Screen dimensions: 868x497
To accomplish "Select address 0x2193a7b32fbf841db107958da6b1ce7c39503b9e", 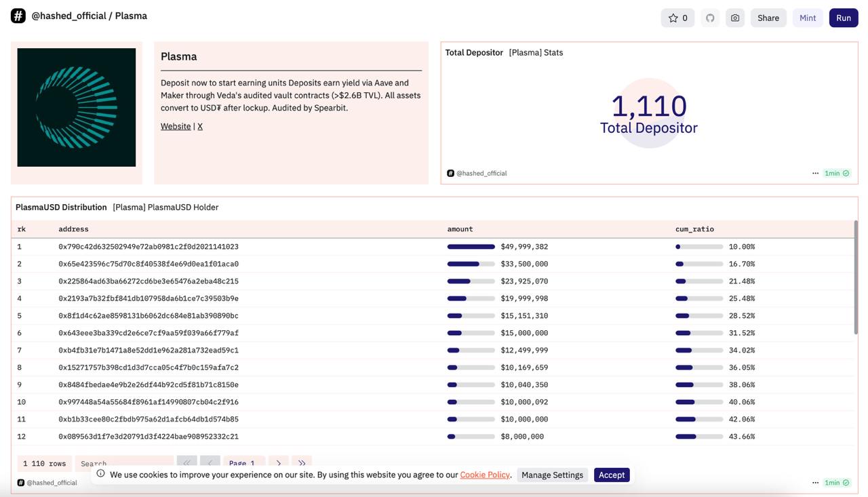I will (149, 298).
